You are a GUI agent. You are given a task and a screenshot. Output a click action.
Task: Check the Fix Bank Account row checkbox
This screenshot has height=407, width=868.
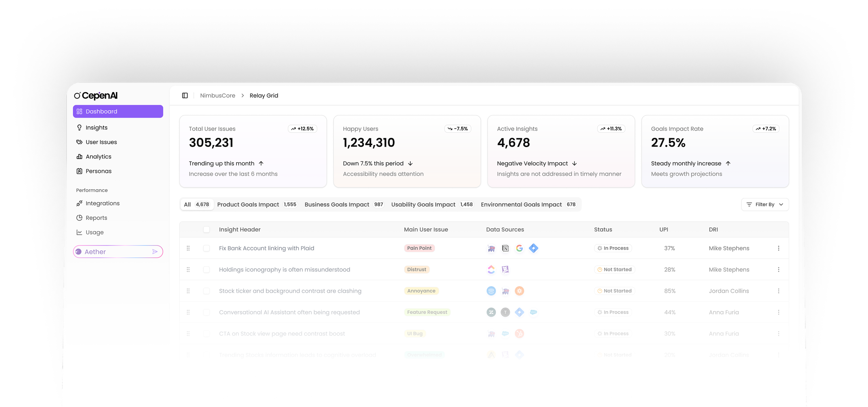click(206, 248)
